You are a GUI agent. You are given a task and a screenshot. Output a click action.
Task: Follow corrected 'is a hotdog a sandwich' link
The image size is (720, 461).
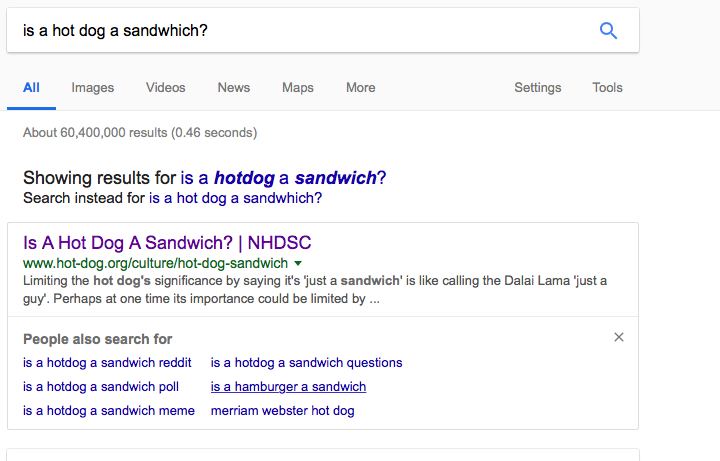pos(283,178)
